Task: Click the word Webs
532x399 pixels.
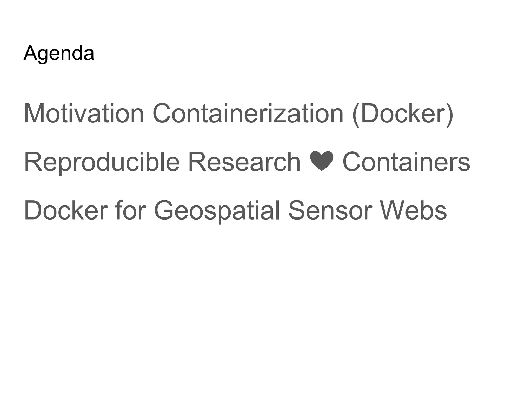Action: pos(414,210)
